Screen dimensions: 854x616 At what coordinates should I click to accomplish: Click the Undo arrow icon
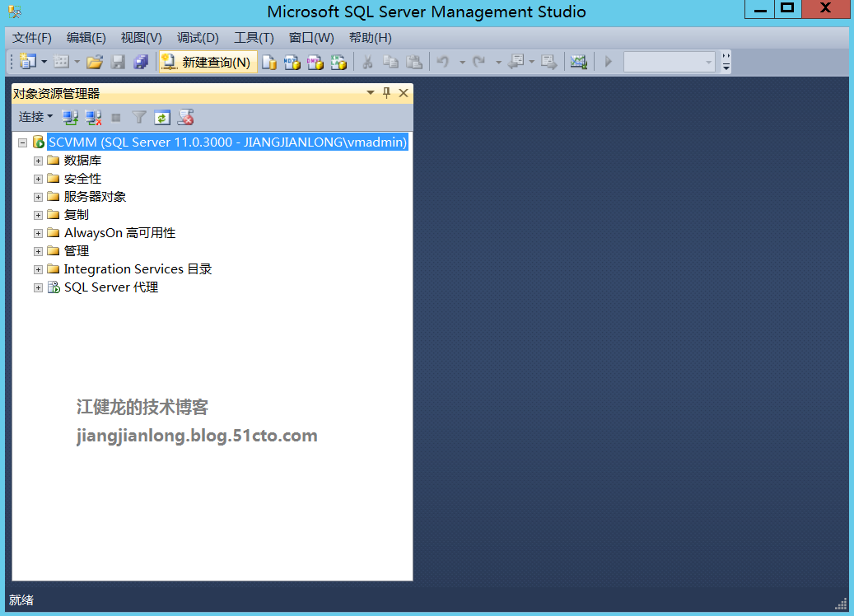point(443,62)
